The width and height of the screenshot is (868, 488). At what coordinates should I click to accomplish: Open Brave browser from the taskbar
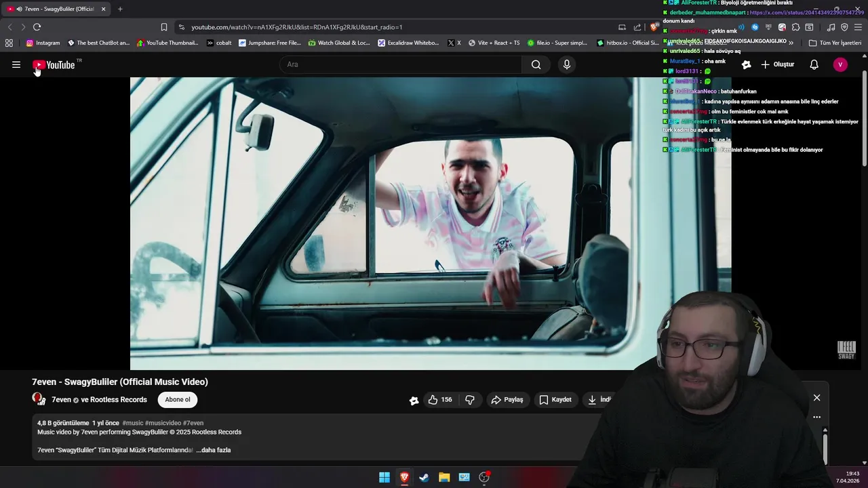[x=404, y=477]
